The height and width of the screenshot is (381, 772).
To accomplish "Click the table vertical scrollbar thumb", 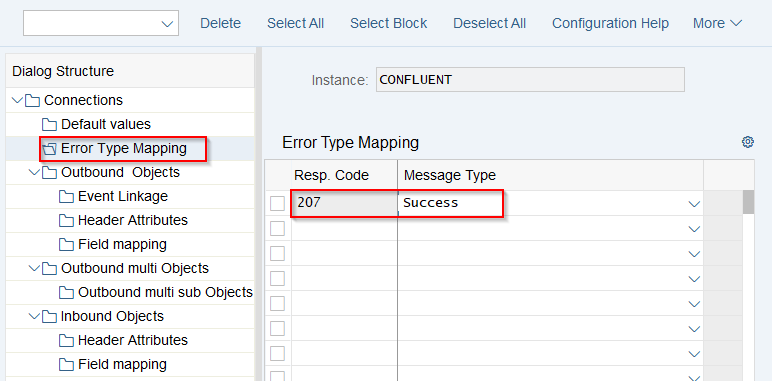I will pyautogui.click(x=748, y=202).
